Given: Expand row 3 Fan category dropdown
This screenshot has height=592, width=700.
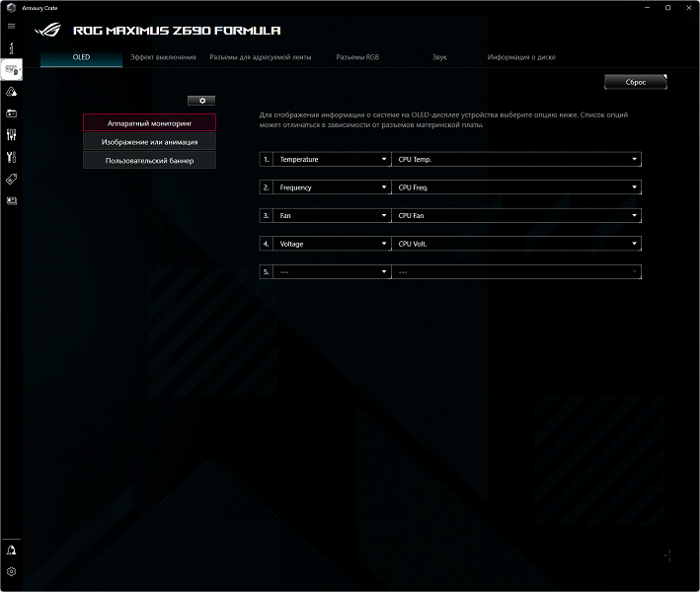Looking at the screenshot, I should pos(332,215).
